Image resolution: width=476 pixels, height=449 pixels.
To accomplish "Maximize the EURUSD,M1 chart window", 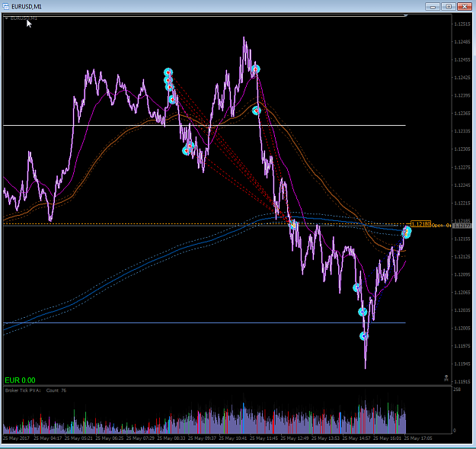I will (x=449, y=6).
